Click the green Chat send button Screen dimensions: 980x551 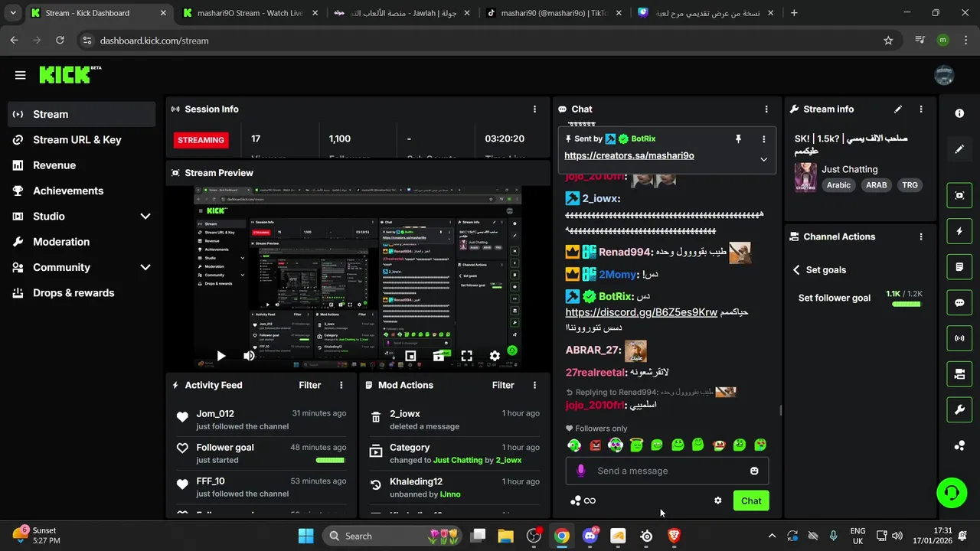click(751, 500)
